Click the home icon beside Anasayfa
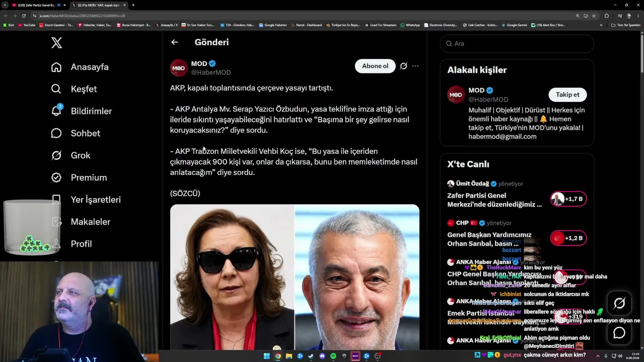This screenshot has width=644, height=362. (x=56, y=67)
